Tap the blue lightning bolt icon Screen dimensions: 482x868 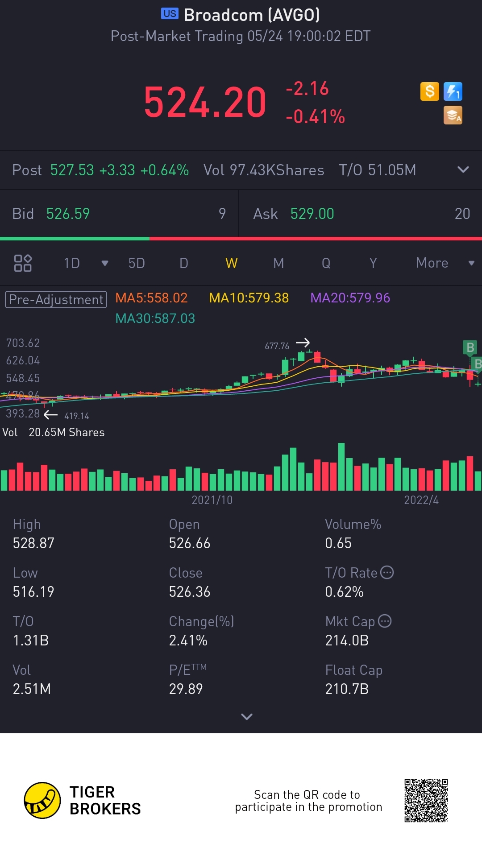point(453,91)
